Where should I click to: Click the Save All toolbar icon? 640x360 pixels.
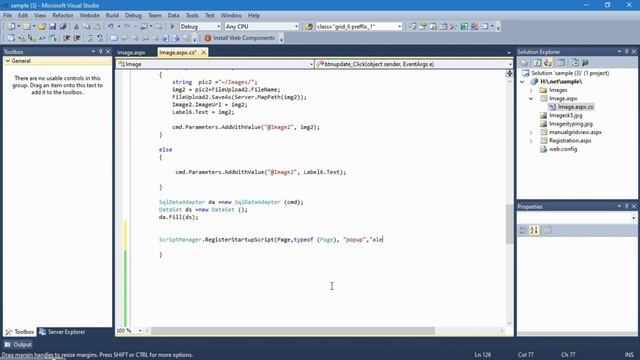[x=63, y=27]
